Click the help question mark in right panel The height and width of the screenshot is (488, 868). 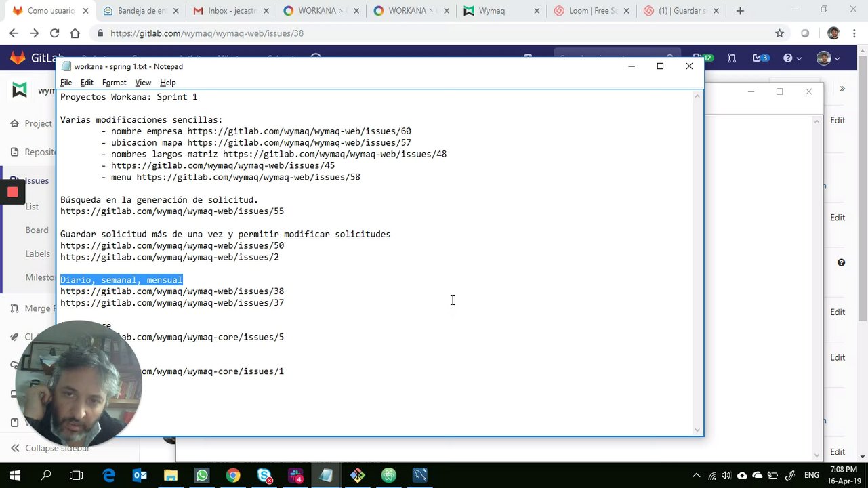(x=841, y=262)
